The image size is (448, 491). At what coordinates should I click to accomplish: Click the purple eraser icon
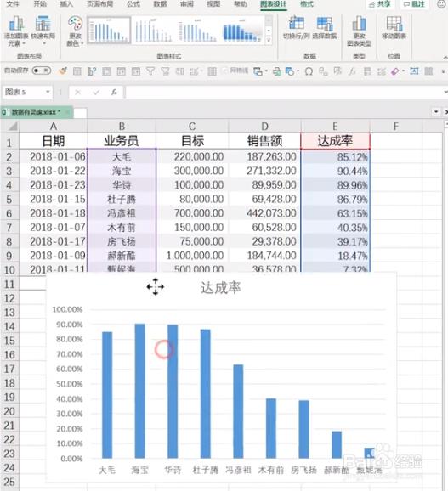[395, 71]
